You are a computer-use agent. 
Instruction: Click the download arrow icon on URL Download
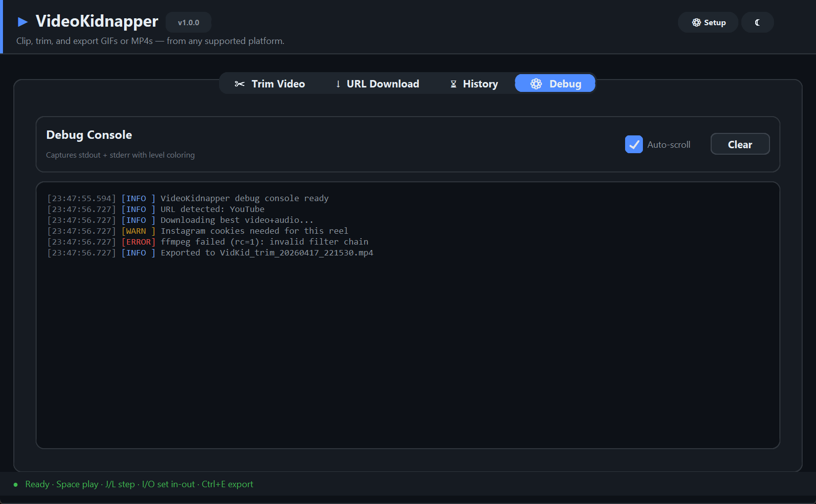click(338, 84)
